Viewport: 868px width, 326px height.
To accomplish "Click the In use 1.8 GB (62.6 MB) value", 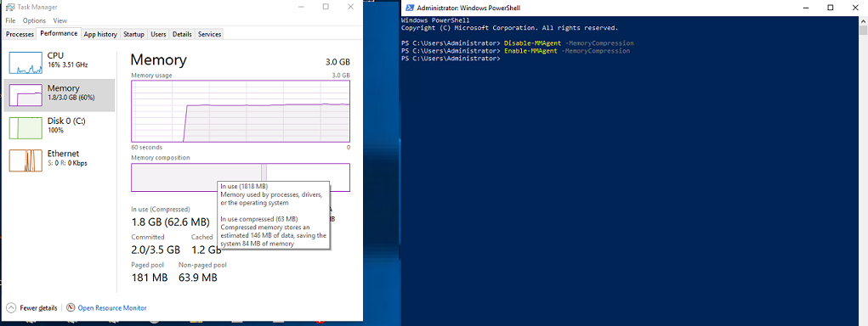I will [170, 222].
